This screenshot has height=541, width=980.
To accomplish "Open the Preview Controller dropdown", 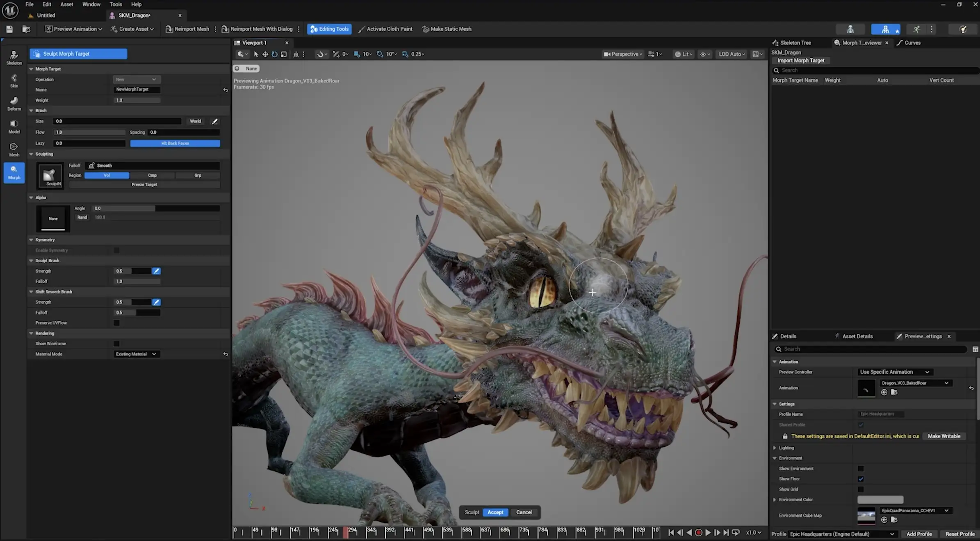I will coord(895,372).
